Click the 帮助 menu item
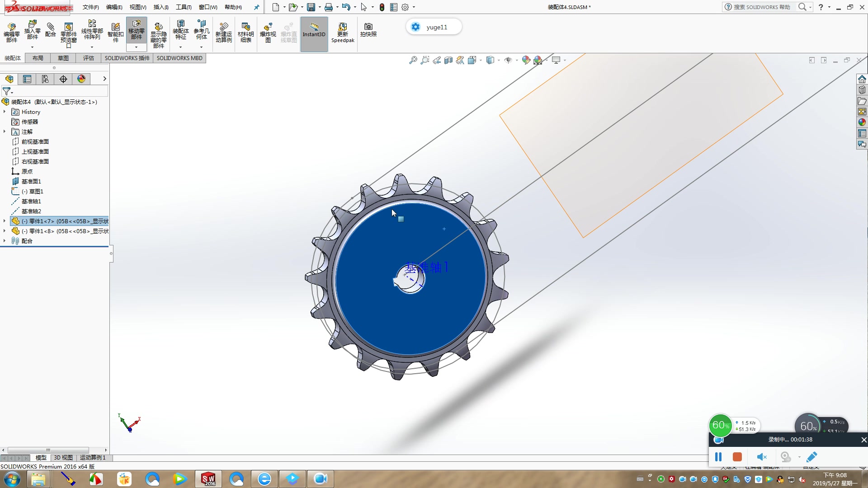 [x=233, y=7]
